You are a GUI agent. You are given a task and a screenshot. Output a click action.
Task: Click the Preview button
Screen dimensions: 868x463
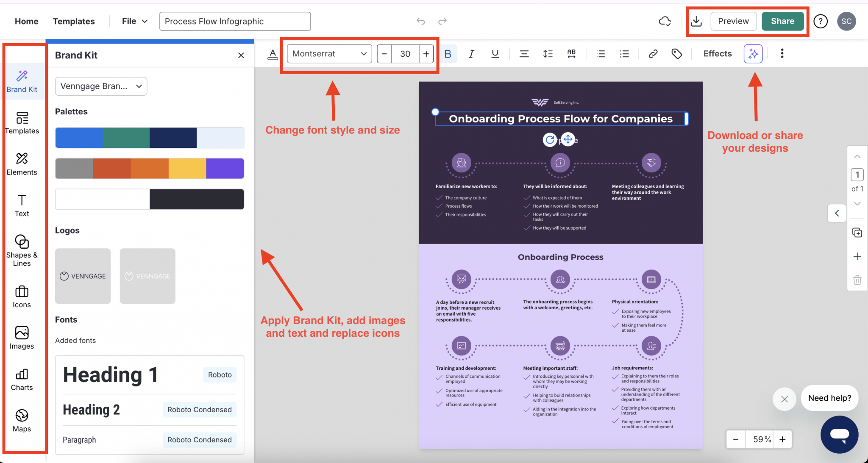click(734, 21)
